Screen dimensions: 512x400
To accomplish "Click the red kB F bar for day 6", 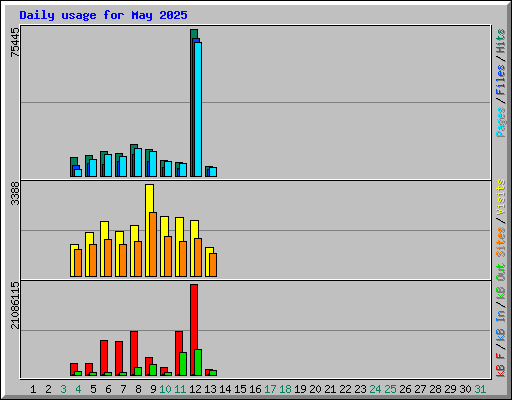I will tap(104, 357).
